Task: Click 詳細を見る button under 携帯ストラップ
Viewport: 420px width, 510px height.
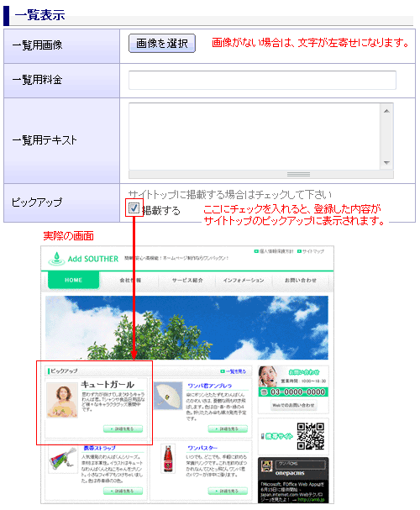Action: [123, 491]
